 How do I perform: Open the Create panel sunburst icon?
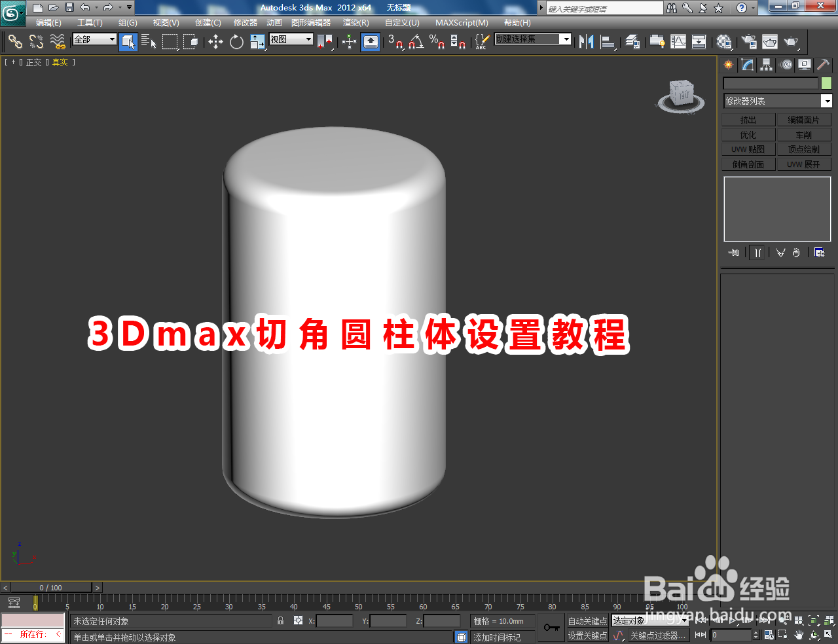point(727,64)
